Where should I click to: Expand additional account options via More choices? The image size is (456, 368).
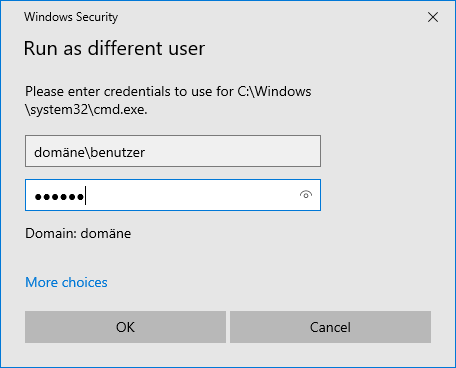(66, 282)
